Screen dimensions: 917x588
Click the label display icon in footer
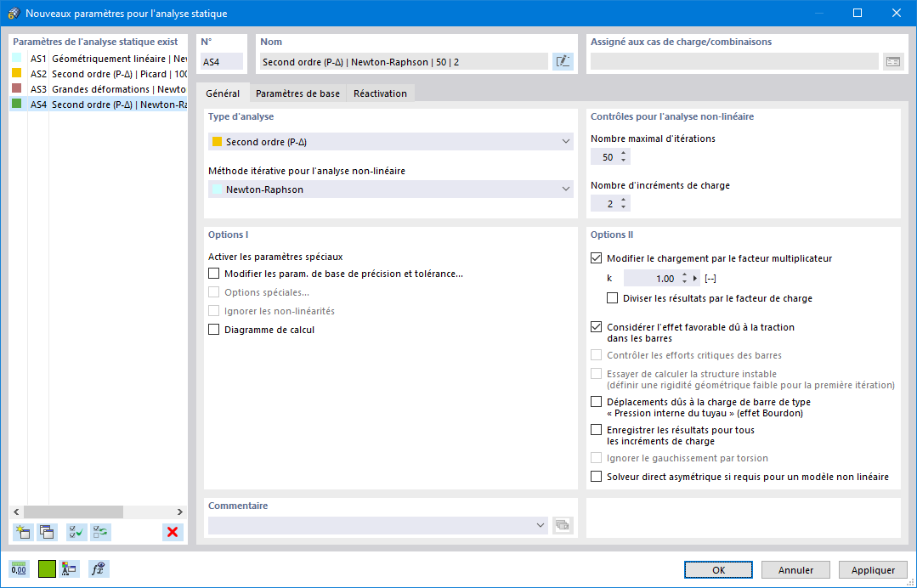pyautogui.click(x=70, y=568)
